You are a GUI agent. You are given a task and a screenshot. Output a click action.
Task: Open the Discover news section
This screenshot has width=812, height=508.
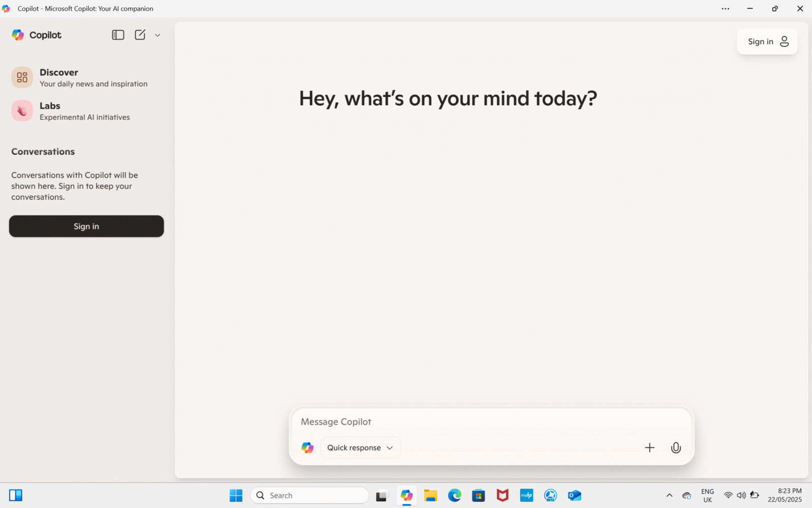(79, 78)
